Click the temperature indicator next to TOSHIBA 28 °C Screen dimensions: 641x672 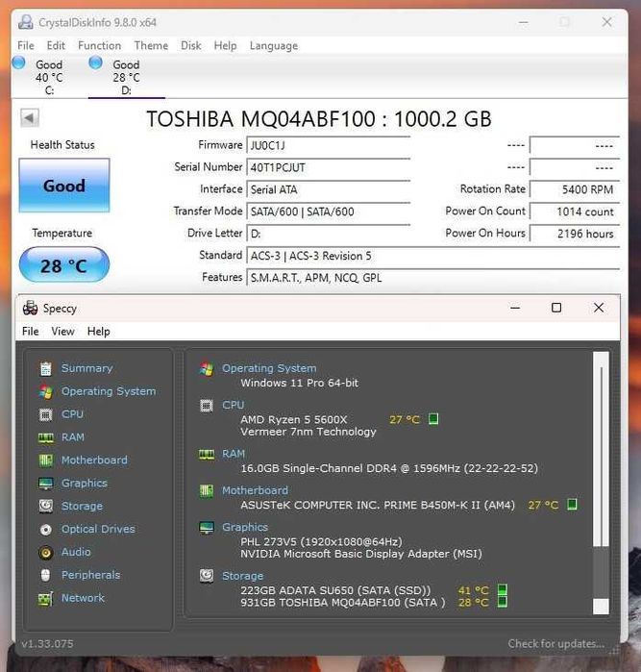click(x=503, y=602)
